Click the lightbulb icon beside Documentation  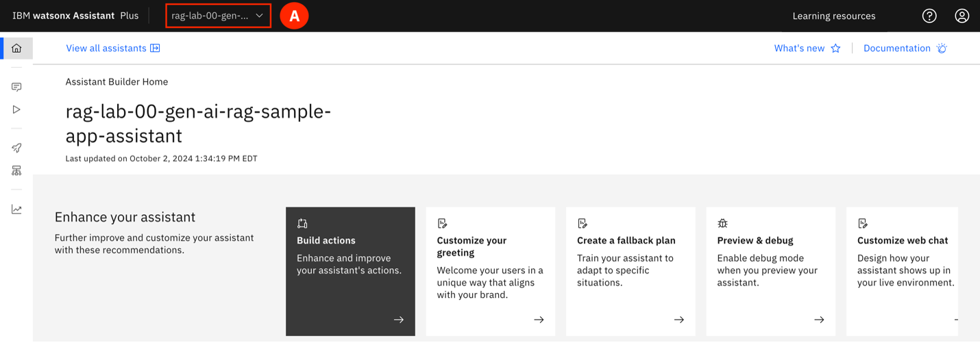(942, 49)
